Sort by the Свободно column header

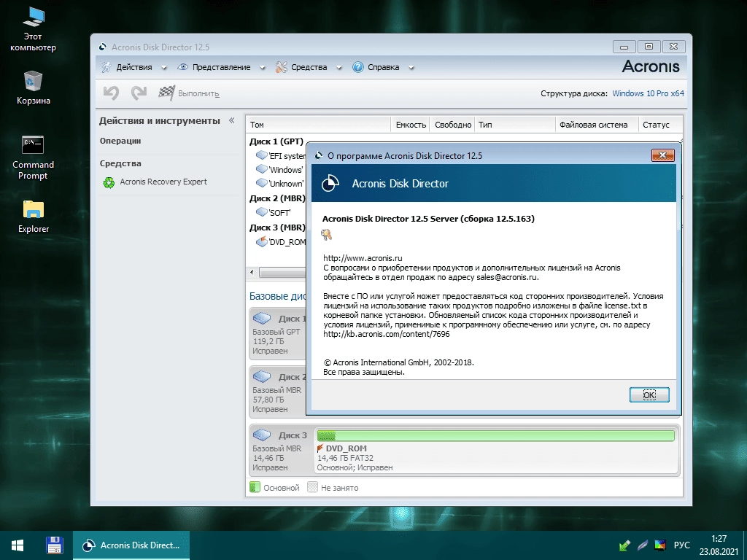[452, 125]
